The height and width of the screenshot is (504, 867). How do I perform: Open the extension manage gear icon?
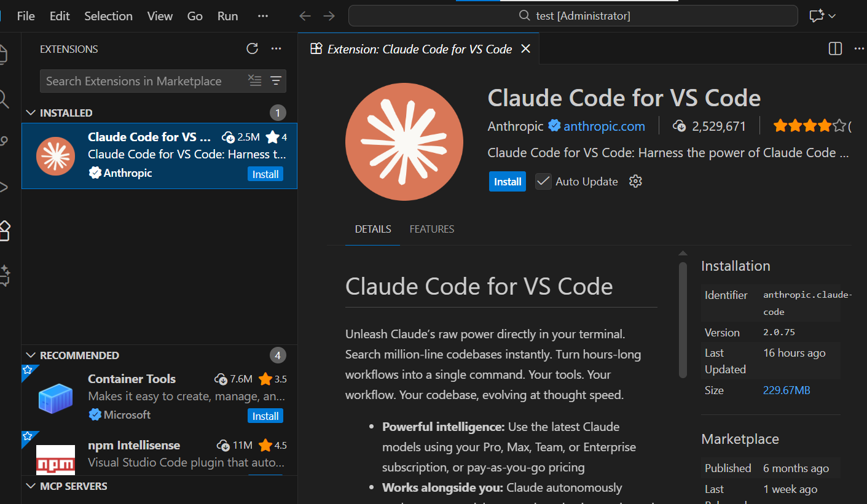click(x=635, y=181)
